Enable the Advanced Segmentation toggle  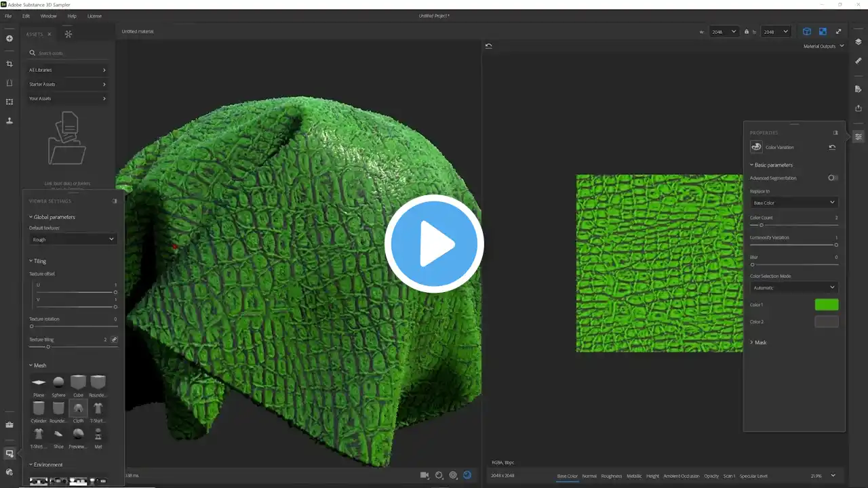point(832,178)
